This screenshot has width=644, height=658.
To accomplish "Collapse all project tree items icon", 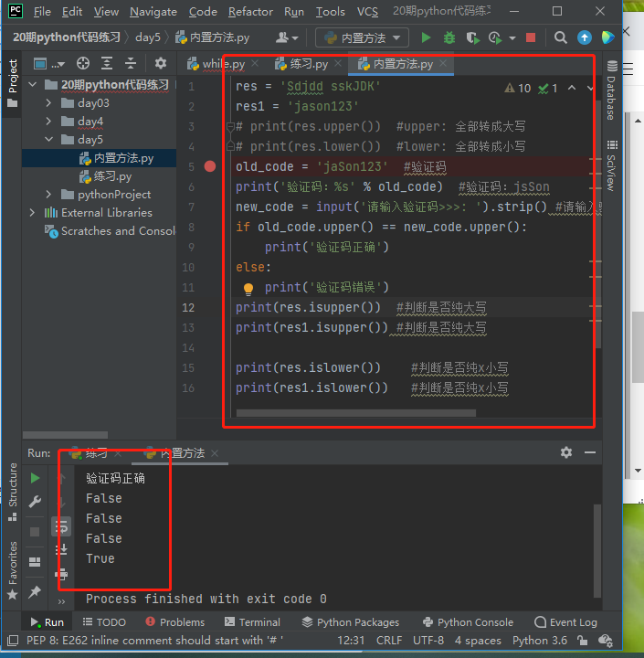I will [131, 63].
